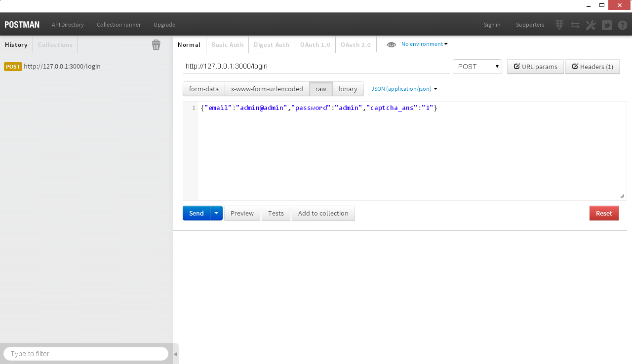Click line number 1 in editor gutter
This screenshot has width=632, height=364.
pyautogui.click(x=194, y=108)
